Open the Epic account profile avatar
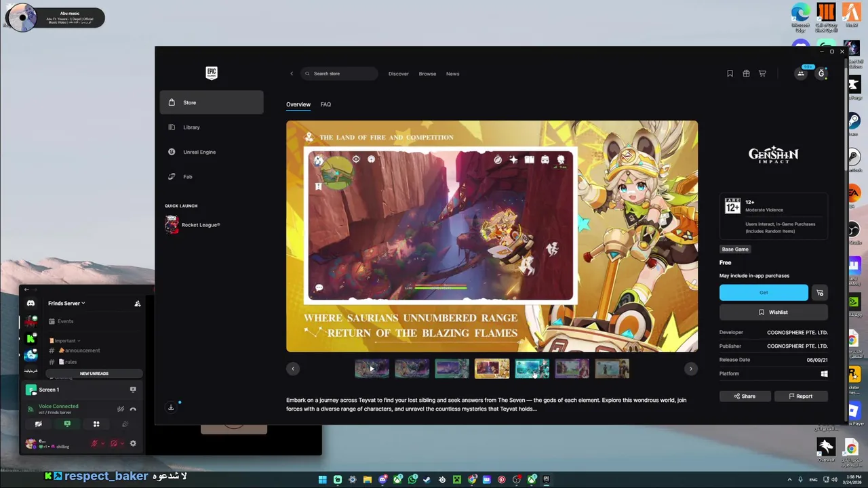The width and height of the screenshot is (868, 488). point(821,73)
